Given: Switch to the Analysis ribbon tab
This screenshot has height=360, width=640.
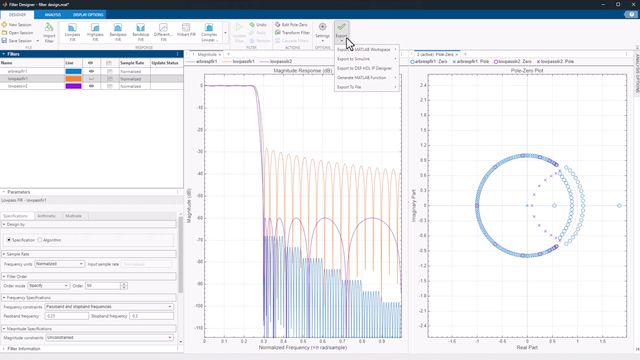Looking at the screenshot, I should [53, 15].
